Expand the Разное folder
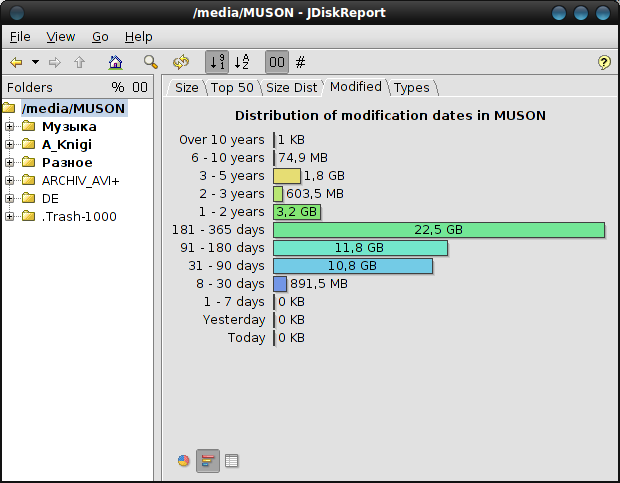620x483 pixels. (x=9, y=162)
